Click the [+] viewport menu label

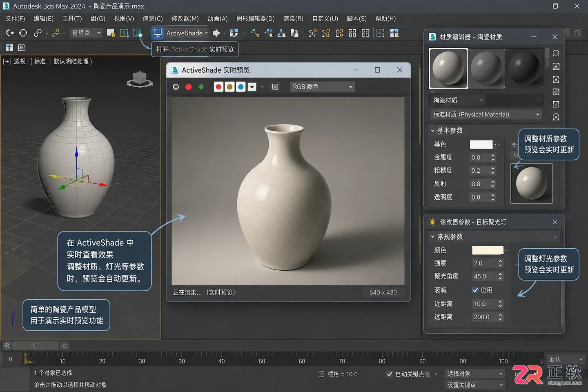(x=7, y=61)
